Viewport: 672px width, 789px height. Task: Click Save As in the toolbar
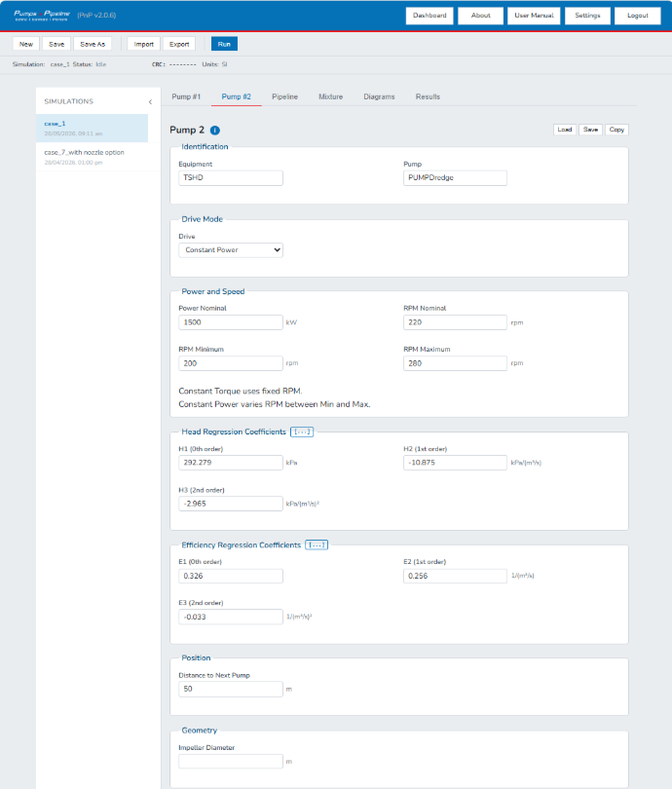(93, 44)
